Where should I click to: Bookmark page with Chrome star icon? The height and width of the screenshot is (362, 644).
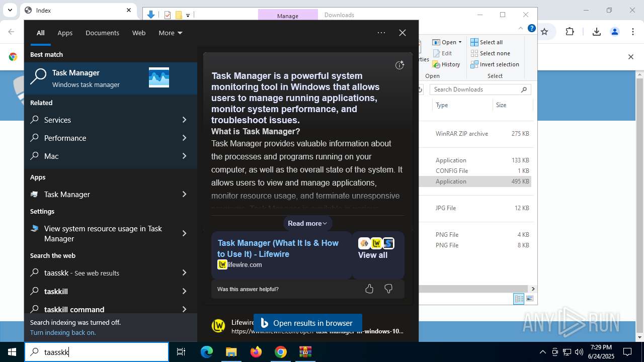544,32
